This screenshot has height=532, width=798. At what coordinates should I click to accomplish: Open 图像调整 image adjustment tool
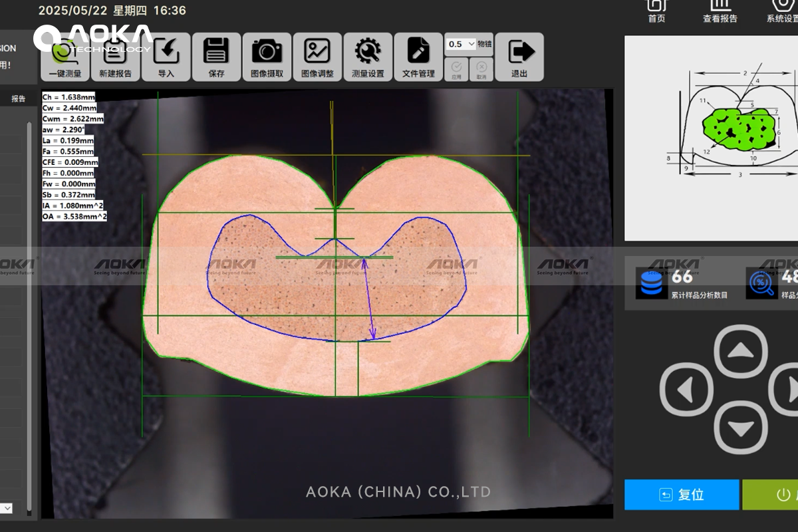[318, 57]
